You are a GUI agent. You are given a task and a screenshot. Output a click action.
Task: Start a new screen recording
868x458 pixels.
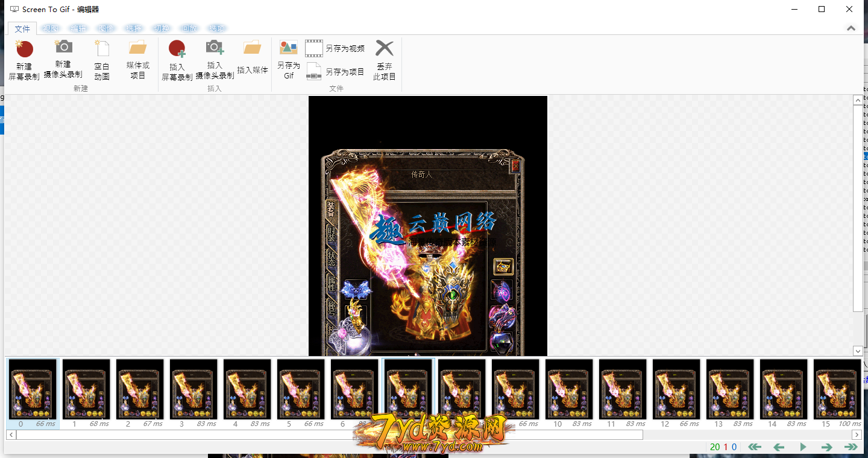coord(24,60)
